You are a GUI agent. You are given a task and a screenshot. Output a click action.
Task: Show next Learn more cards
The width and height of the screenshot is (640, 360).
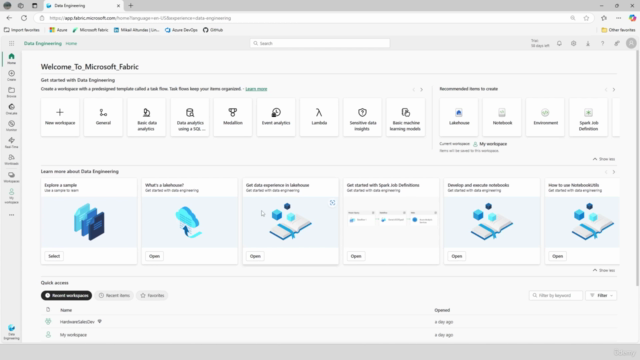613,172
